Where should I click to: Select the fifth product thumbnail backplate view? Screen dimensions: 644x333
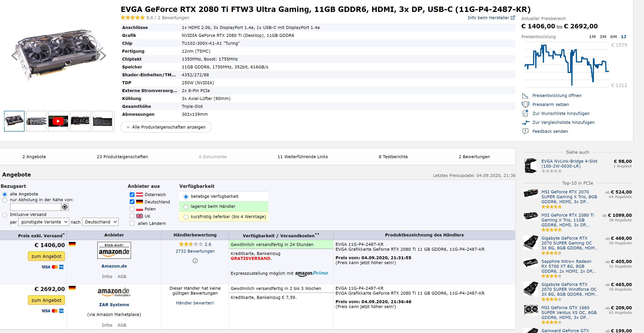pyautogui.click(x=102, y=121)
